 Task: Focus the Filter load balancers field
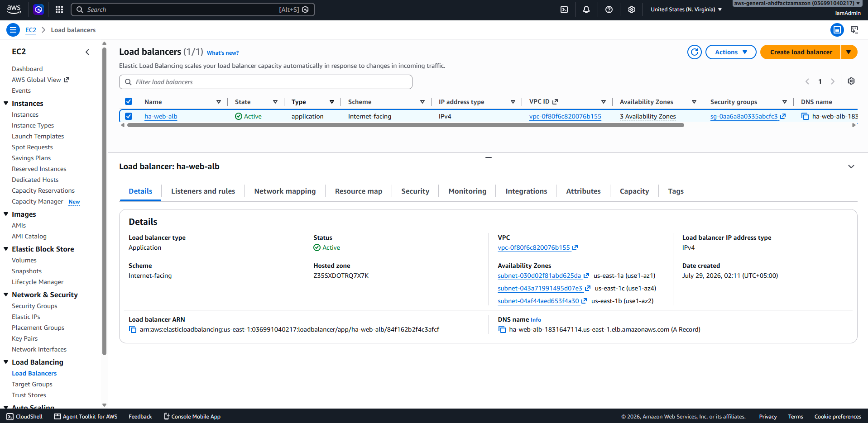(266, 82)
